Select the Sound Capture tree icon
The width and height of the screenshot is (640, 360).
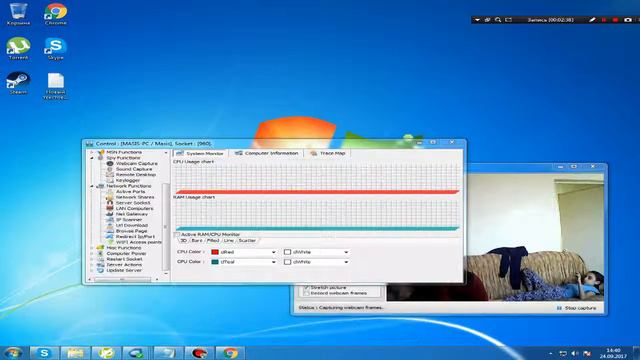[x=110, y=169]
